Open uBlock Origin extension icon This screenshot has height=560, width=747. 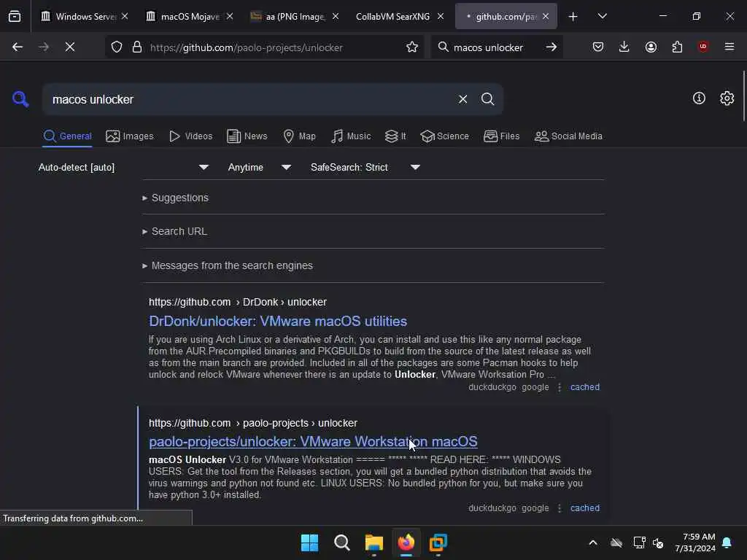tap(703, 46)
